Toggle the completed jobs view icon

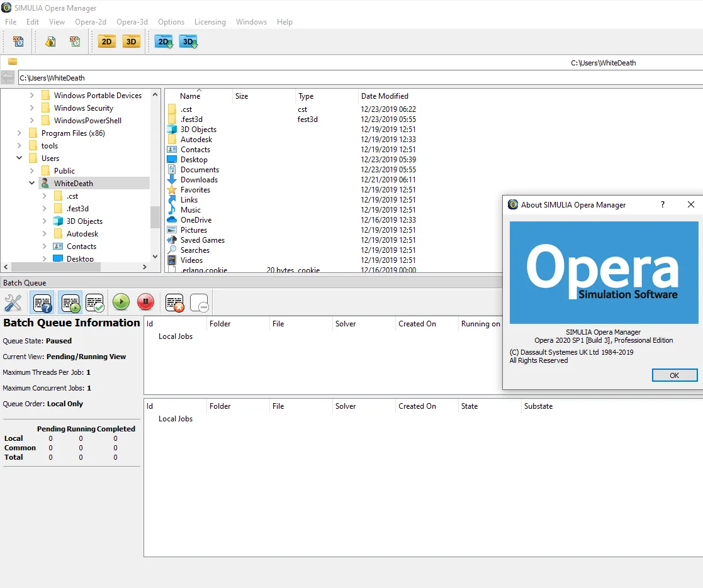tap(95, 302)
